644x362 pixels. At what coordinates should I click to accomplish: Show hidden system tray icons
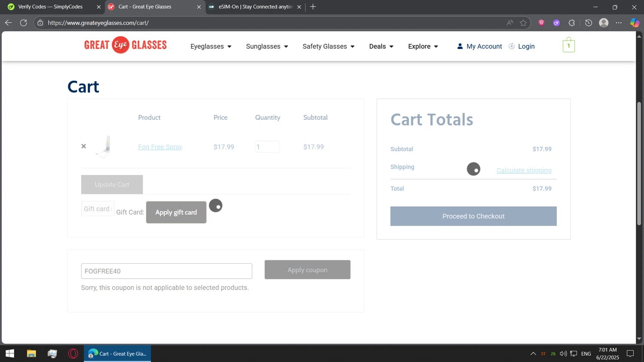[x=533, y=353]
